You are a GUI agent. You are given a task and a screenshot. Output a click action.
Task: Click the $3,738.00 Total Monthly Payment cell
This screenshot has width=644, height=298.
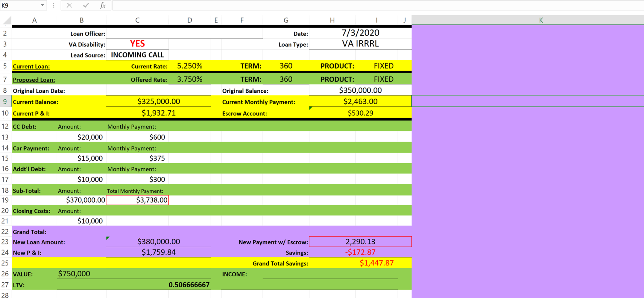137,200
